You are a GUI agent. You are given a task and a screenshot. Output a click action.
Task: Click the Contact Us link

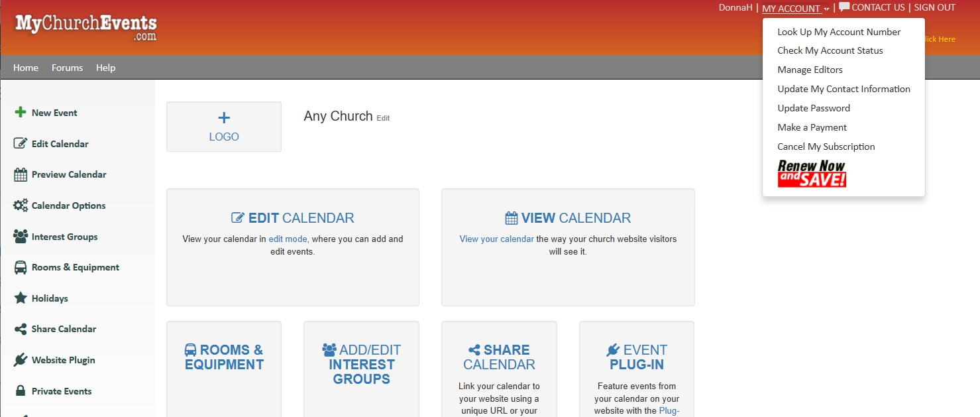click(x=878, y=7)
